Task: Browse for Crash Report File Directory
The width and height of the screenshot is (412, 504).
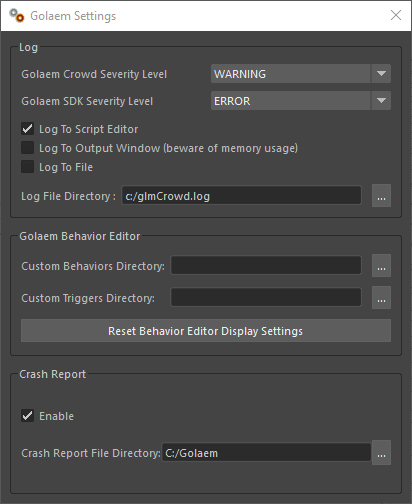Action: tap(381, 453)
